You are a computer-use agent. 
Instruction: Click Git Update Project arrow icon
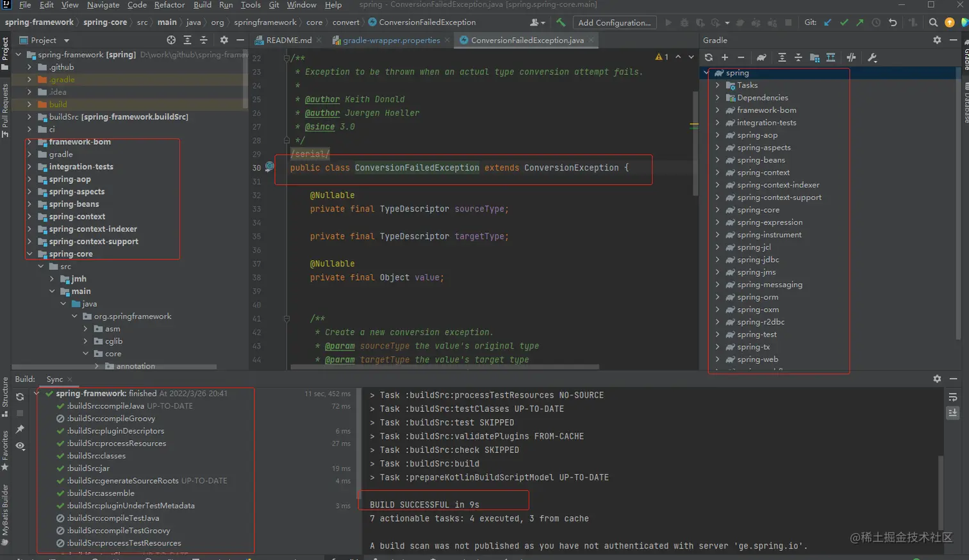tap(827, 22)
